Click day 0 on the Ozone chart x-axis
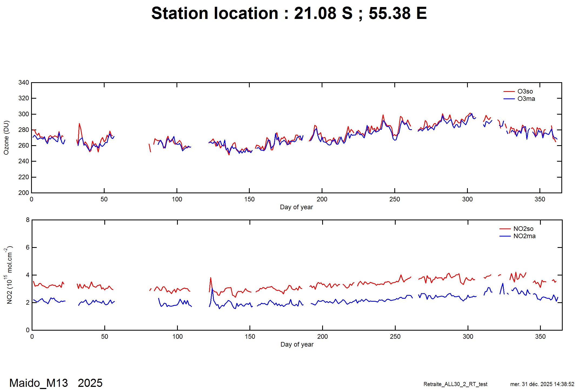The image size is (580, 392). [32, 200]
